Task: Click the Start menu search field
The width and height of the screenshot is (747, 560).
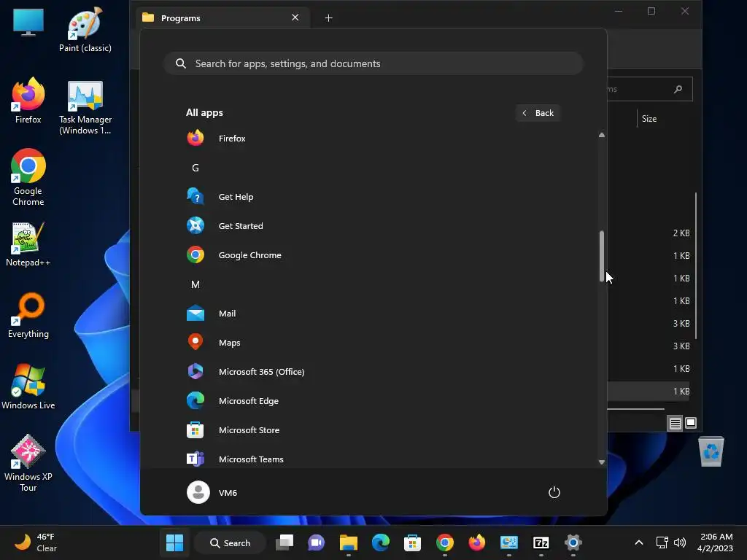Action: [373, 63]
